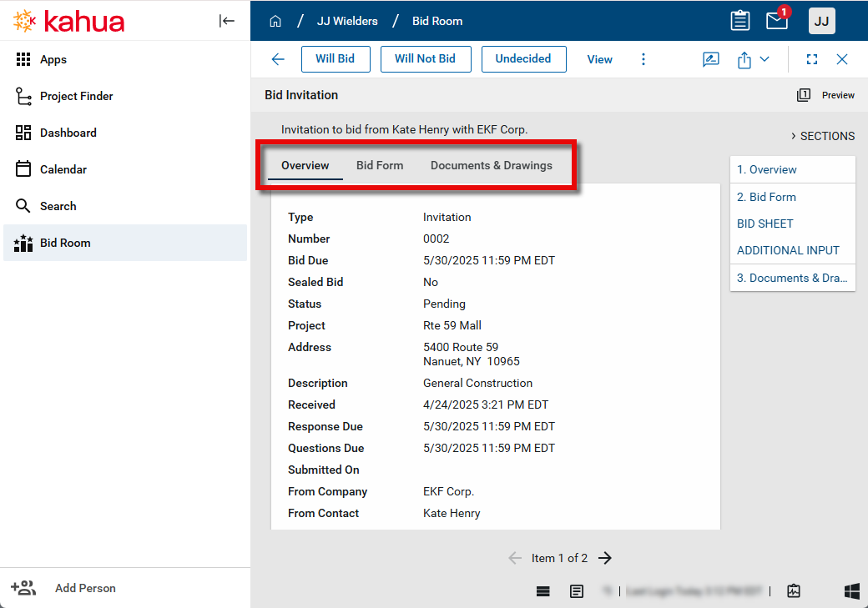Open the markup comment icon
The image size is (868, 608).
tap(711, 59)
